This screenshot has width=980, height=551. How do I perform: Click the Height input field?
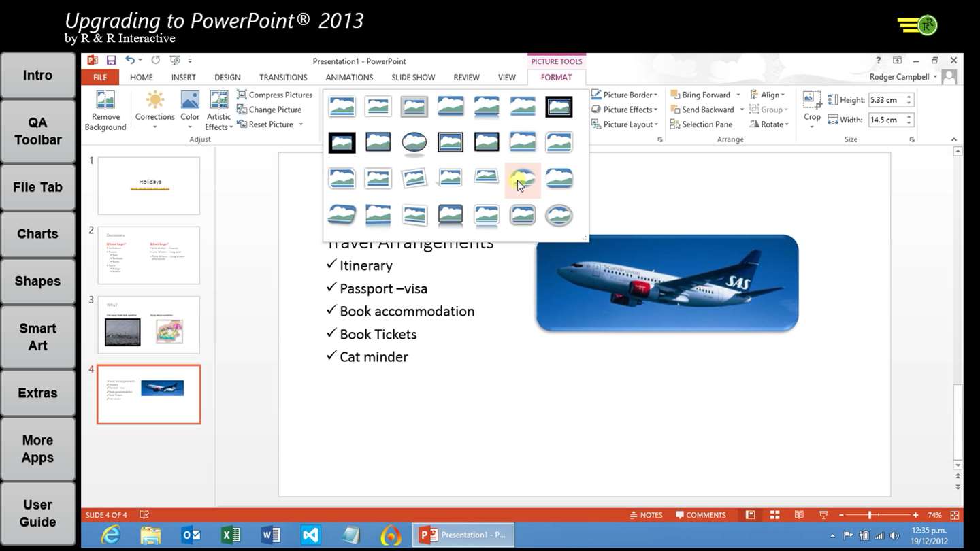point(886,100)
